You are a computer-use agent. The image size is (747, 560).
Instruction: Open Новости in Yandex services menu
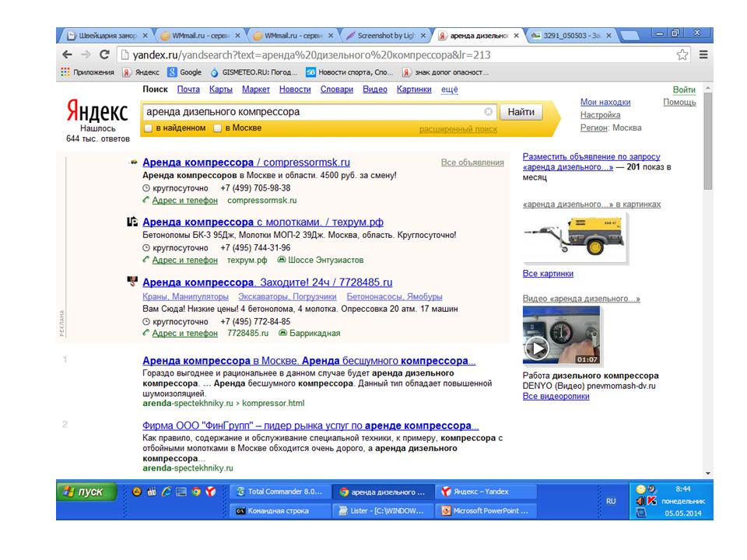(x=295, y=89)
